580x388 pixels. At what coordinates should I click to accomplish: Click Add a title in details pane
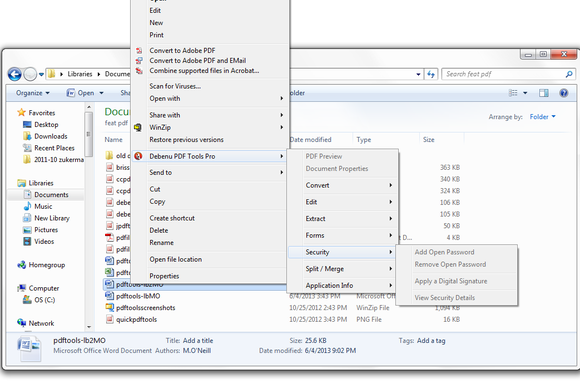pyautogui.click(x=198, y=341)
